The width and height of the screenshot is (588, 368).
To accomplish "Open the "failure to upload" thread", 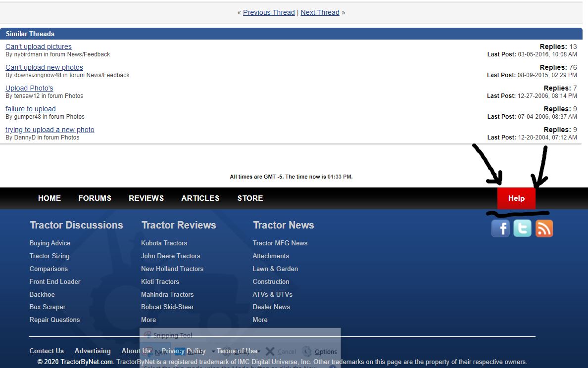I will pyautogui.click(x=31, y=109).
